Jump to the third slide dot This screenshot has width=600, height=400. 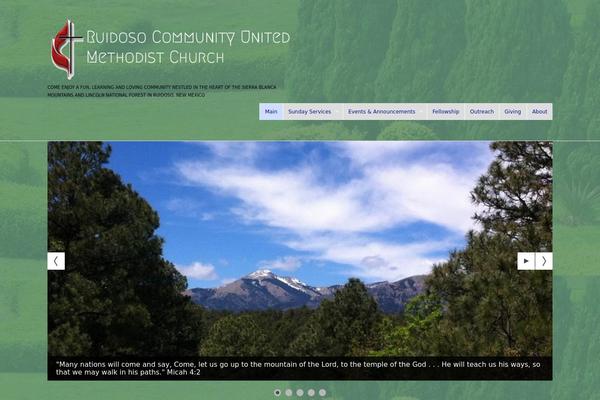(x=300, y=392)
